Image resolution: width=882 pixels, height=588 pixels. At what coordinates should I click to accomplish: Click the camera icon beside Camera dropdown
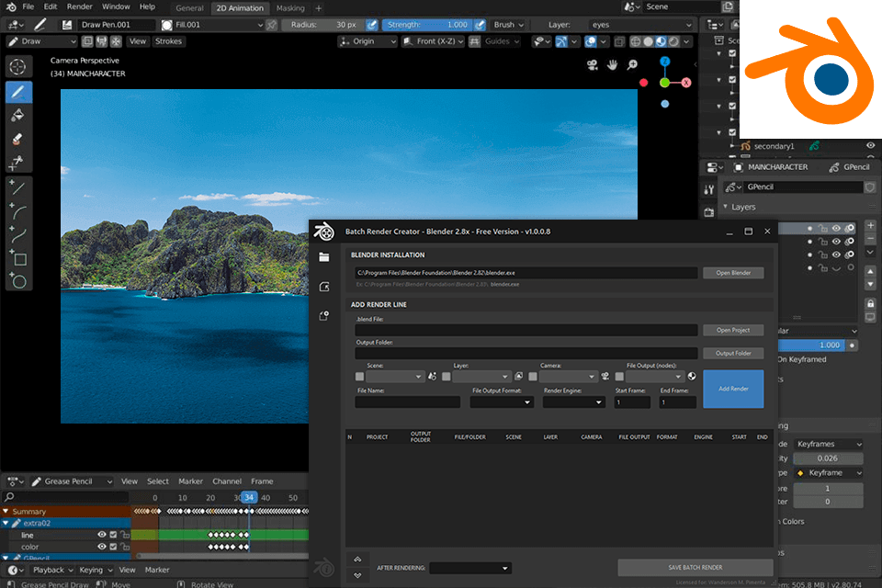tap(605, 377)
